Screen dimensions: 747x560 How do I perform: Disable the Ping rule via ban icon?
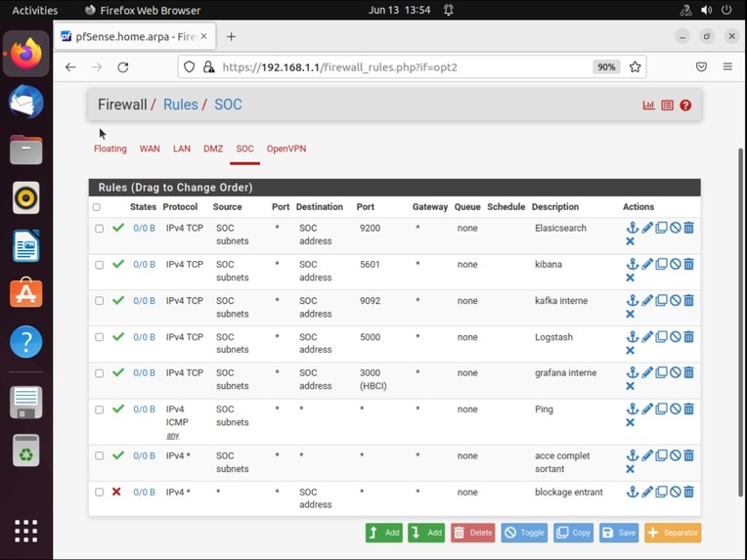click(675, 409)
